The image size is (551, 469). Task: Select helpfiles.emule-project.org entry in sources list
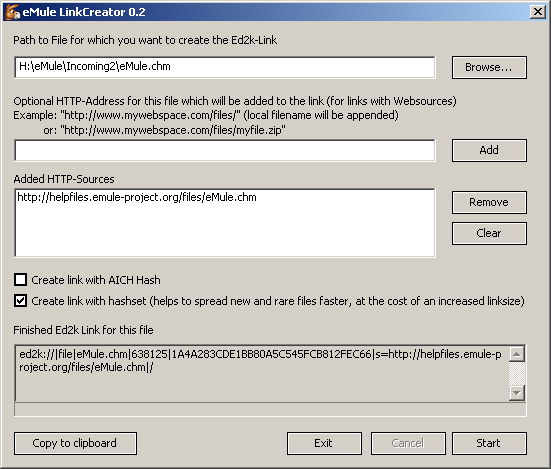[137, 197]
